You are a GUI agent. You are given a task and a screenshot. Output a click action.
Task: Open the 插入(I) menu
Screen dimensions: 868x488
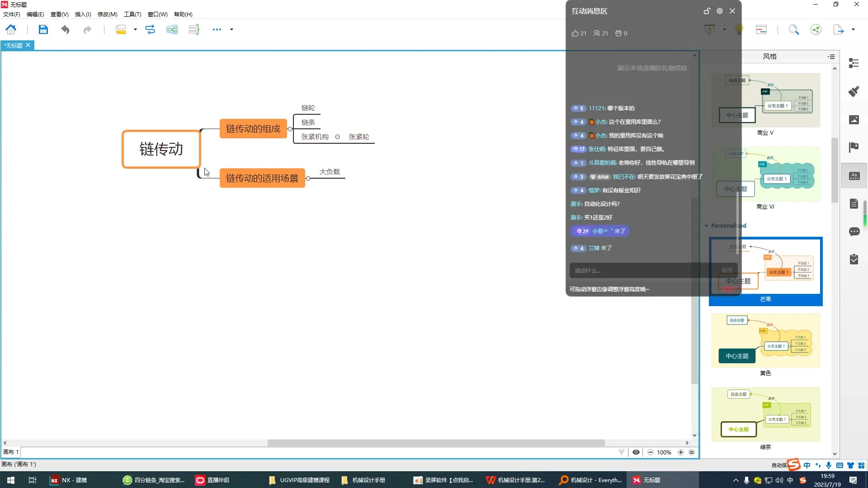click(83, 14)
